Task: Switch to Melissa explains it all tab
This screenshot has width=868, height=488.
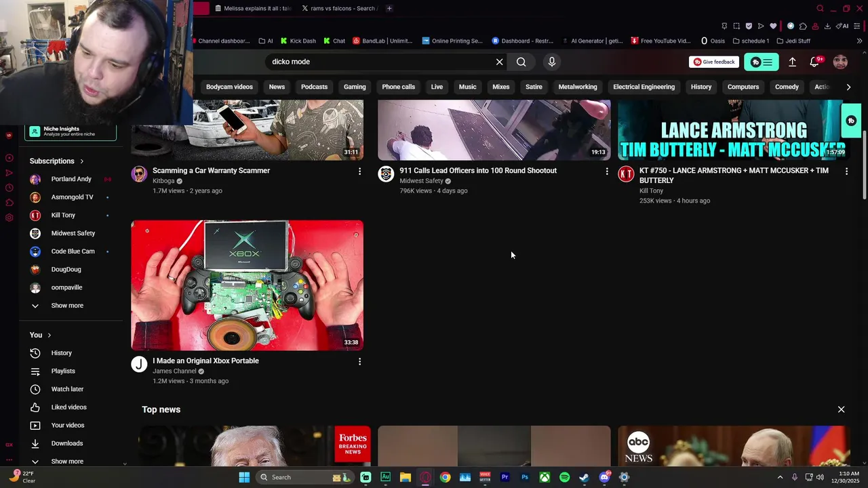Action: 252,8
